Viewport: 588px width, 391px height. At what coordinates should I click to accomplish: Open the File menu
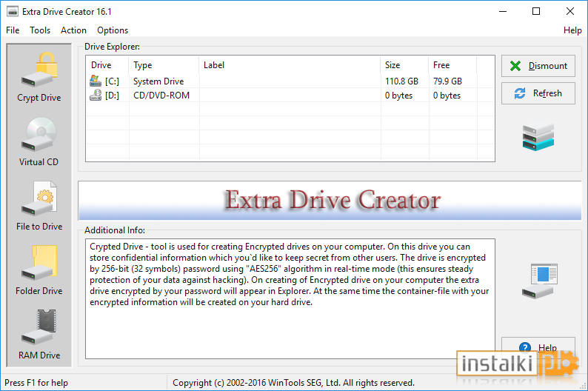[x=13, y=30]
